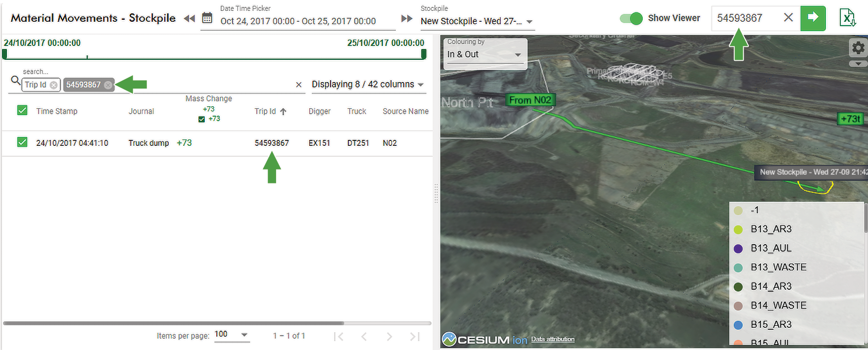868x350 pixels.
Task: Open the Displaying 8 / 42 columns dropdown
Action: pyautogui.click(x=368, y=85)
